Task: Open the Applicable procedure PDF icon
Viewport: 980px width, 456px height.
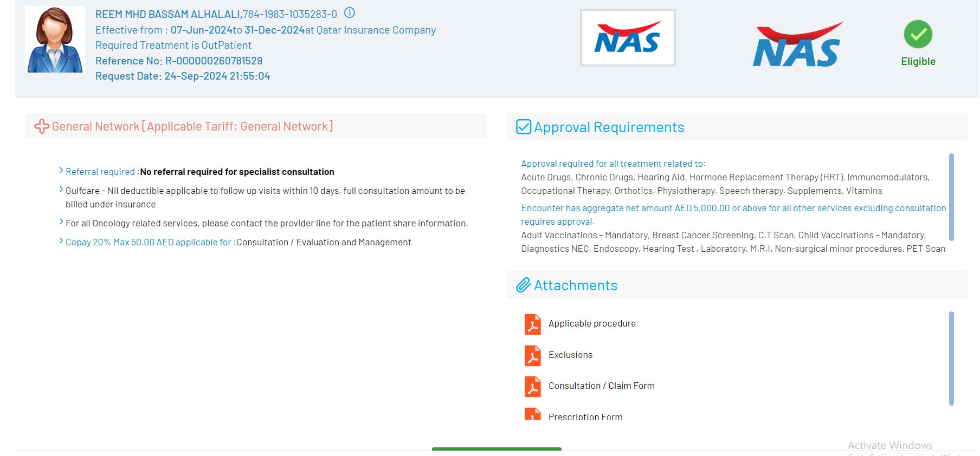Action: (533, 324)
